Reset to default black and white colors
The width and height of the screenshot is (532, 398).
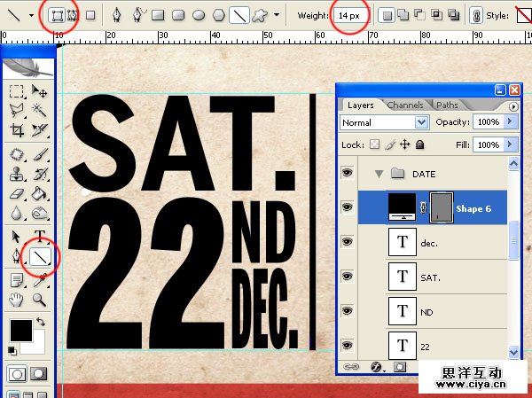(12, 350)
